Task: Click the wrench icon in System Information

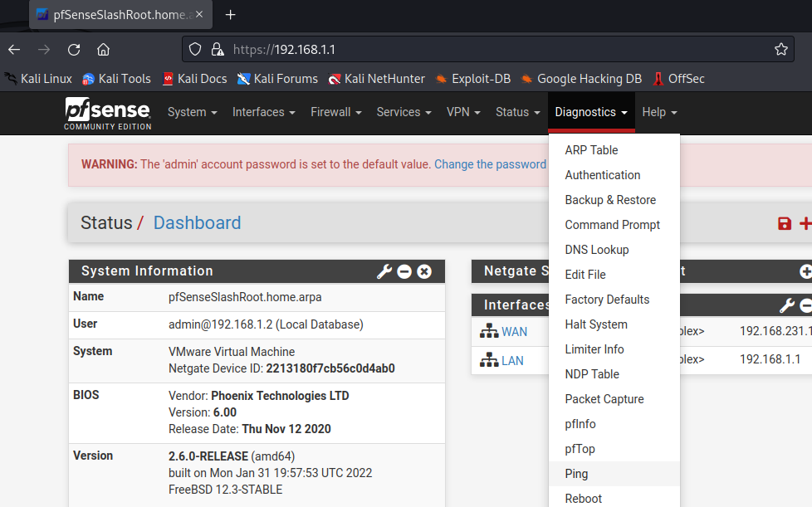Action: [384, 271]
